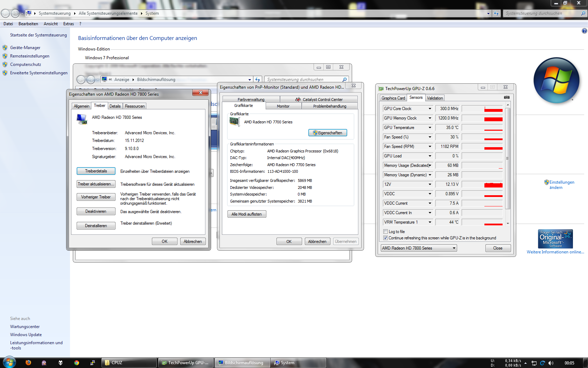The width and height of the screenshot is (588, 368).
Task: Open the Farbverwaltung tab
Action: coord(251,100)
